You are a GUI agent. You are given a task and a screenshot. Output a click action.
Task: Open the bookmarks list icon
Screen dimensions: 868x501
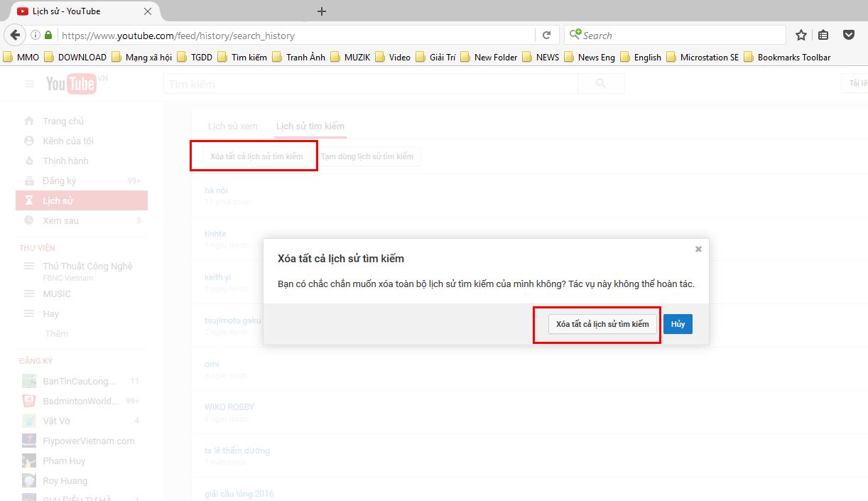(x=823, y=35)
